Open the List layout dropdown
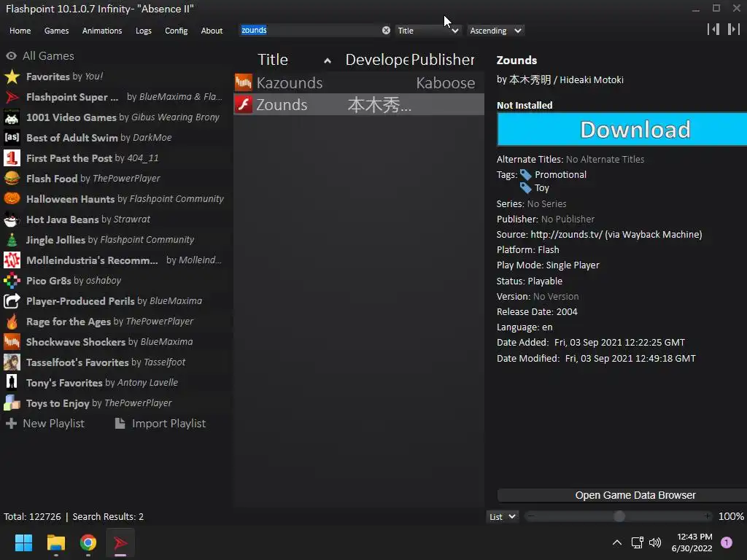The height and width of the screenshot is (560, 747). click(502, 517)
